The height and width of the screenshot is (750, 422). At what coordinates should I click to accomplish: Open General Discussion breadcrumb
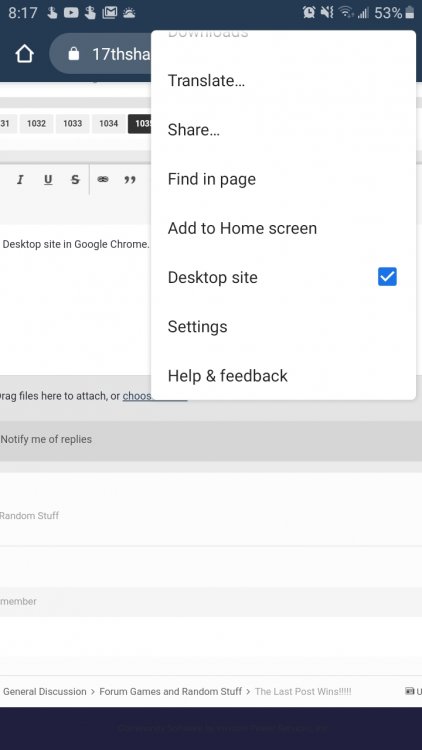click(45, 692)
